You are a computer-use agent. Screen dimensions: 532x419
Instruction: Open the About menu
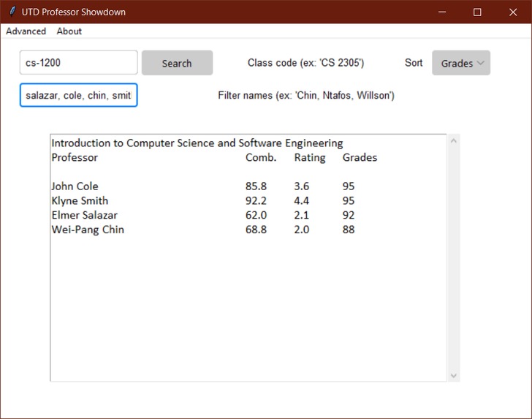(69, 31)
